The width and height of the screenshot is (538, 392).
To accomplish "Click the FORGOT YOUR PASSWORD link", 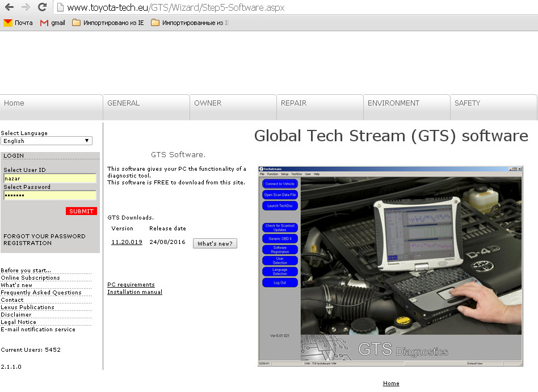I will 44,236.
